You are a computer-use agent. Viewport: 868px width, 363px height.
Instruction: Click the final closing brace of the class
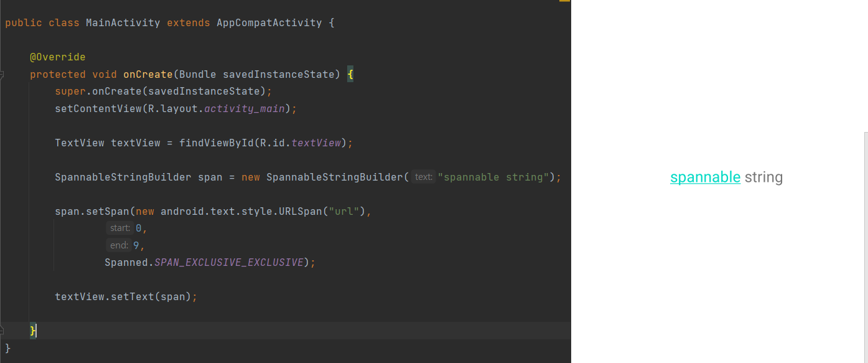8,348
